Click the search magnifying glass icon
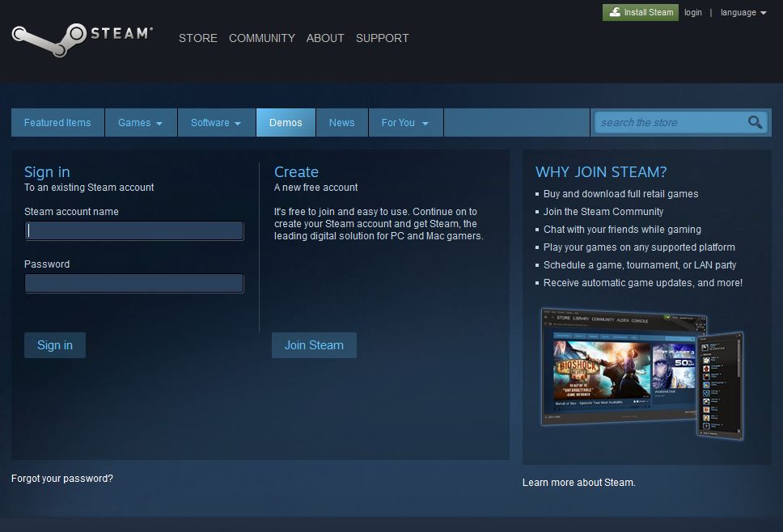The height and width of the screenshot is (532, 783). coord(755,122)
